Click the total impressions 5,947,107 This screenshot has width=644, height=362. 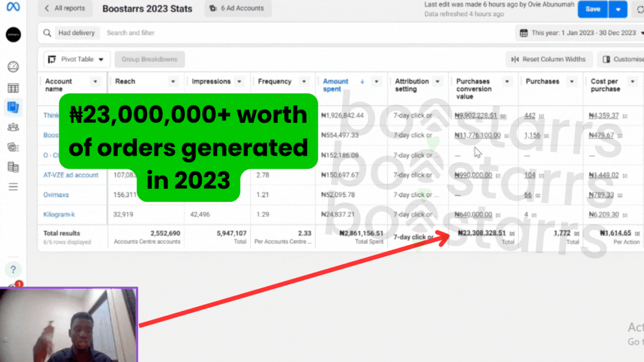[231, 233]
